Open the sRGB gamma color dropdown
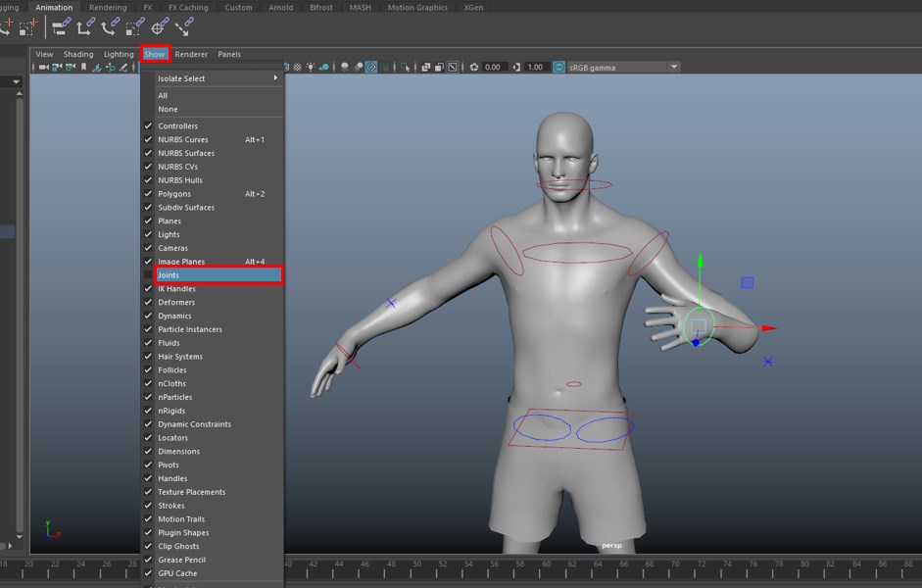Screen dimensions: 922x588 (x=673, y=67)
